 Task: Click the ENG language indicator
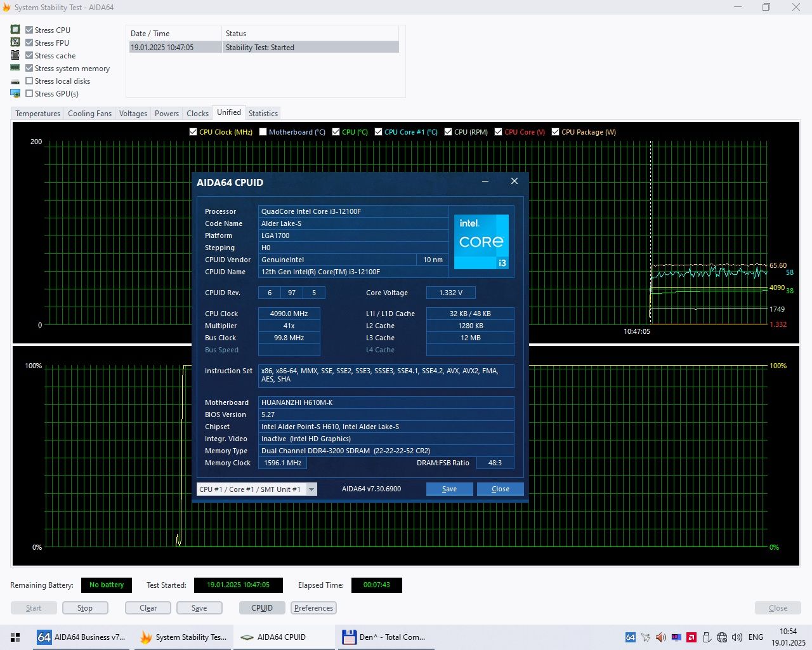click(x=756, y=637)
